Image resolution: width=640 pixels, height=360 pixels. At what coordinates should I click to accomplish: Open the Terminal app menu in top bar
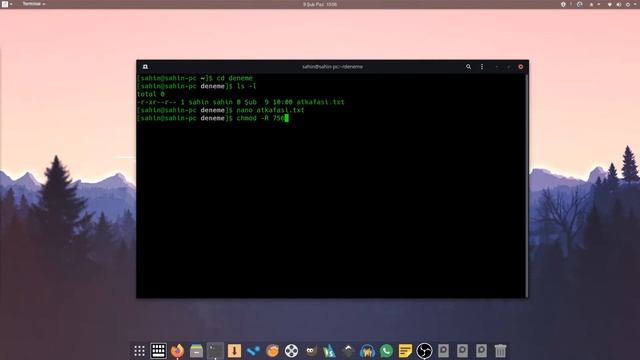click(34, 4)
